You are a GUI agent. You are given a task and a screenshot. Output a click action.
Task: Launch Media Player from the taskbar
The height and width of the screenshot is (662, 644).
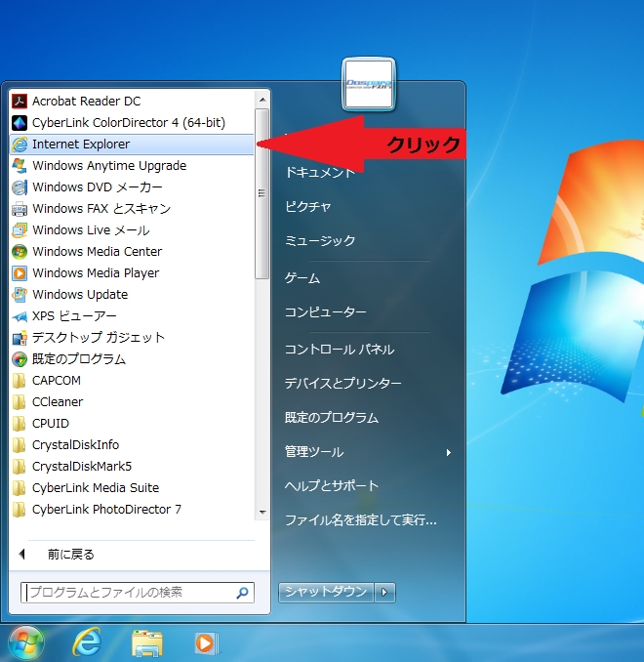pos(206,643)
